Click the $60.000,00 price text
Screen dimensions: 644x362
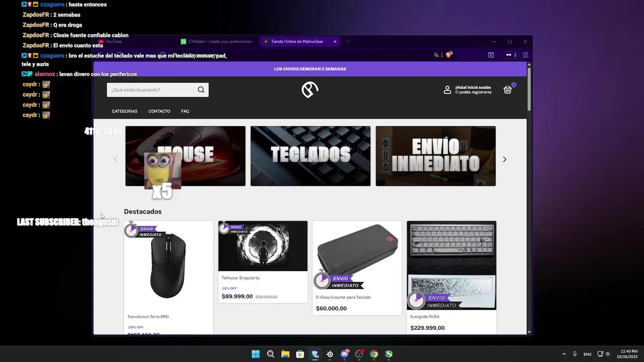(331, 309)
